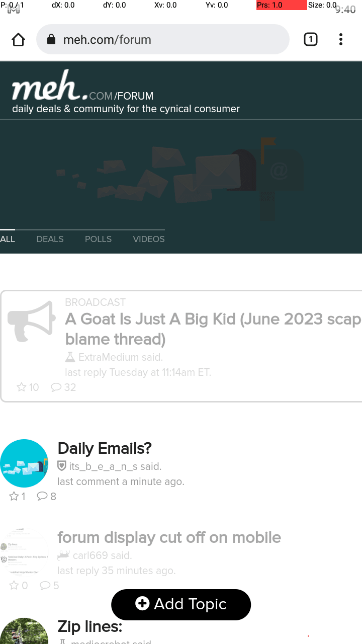Open the Chrome three-dot overflow menu
The image size is (362, 644).
341,39
